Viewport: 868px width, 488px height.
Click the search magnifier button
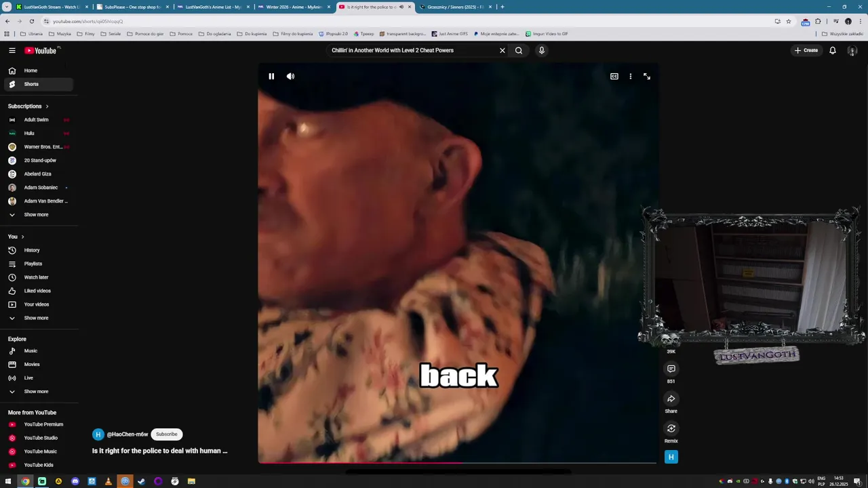coord(519,50)
